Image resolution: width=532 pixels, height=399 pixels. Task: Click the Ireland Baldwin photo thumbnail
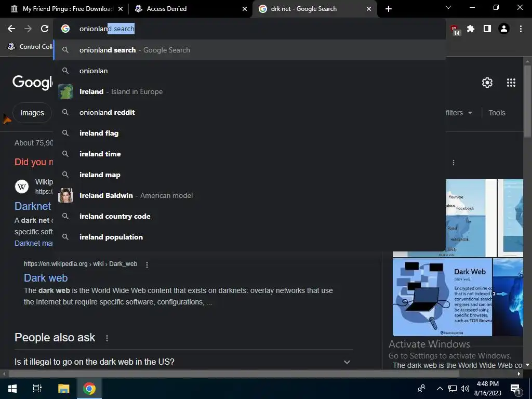65,195
